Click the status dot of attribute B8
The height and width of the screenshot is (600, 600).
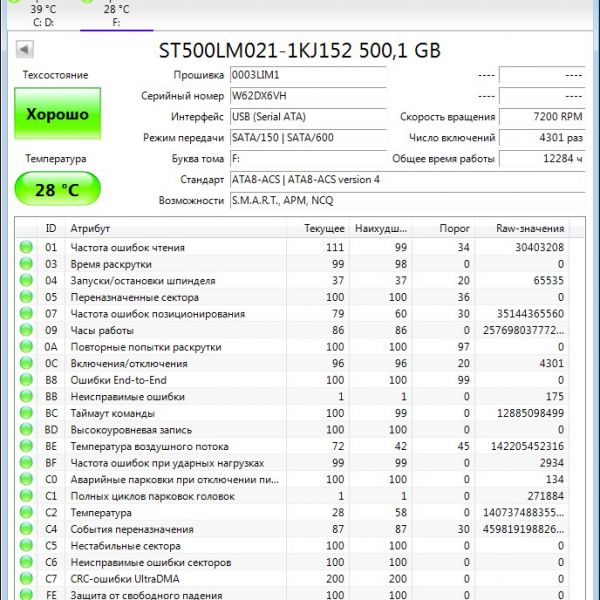[26, 380]
